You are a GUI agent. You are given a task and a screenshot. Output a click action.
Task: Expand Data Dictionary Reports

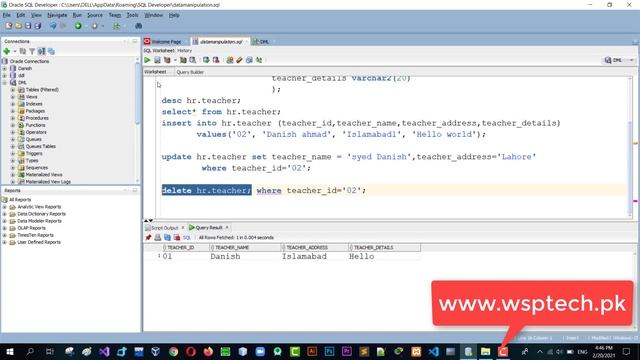tap(5, 214)
